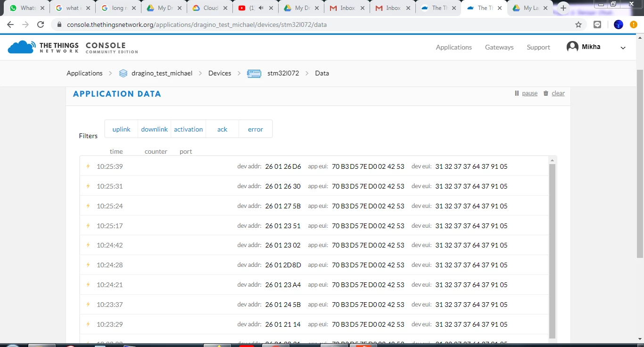Screen dimensions: 644x347
Task: Open dragino_test_michael breadcrumb
Action: pos(162,73)
